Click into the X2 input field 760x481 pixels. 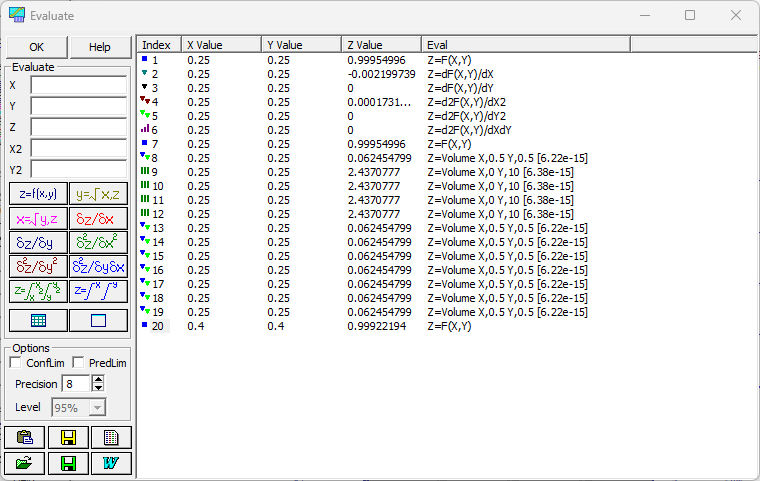[x=79, y=148]
